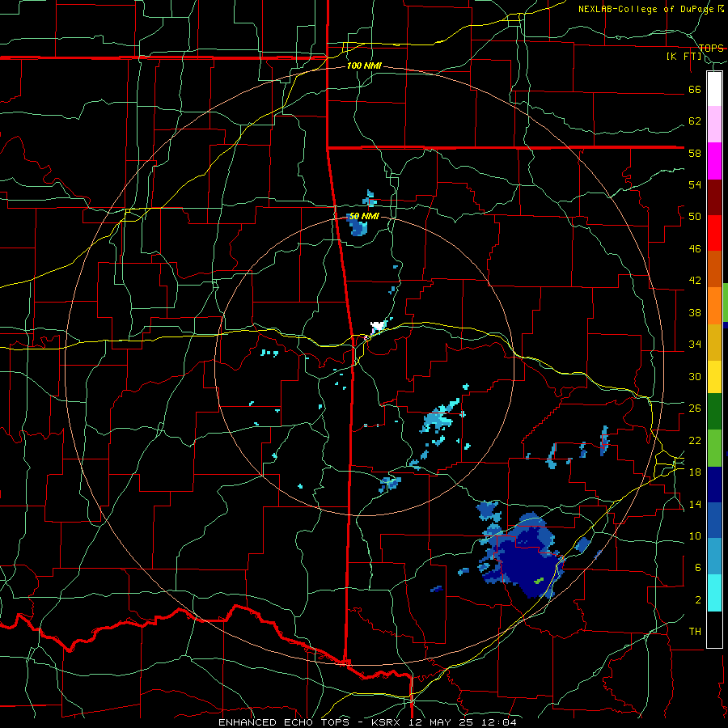Click the 26 legend value
728x728 pixels.
[695, 408]
